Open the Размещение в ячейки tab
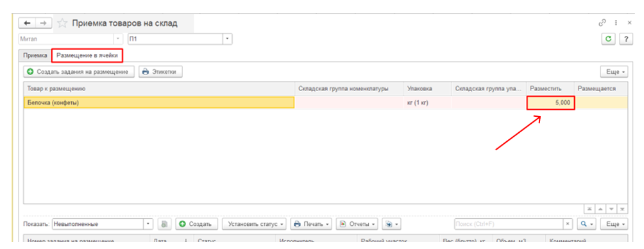 [87, 55]
